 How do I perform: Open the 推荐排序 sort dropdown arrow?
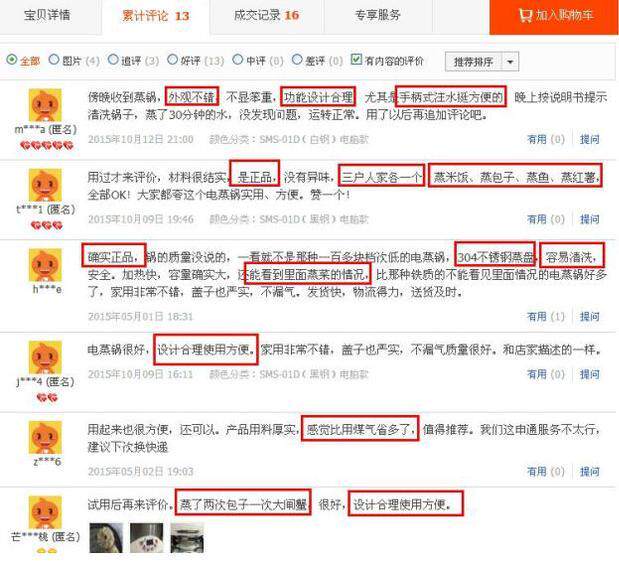point(510,62)
